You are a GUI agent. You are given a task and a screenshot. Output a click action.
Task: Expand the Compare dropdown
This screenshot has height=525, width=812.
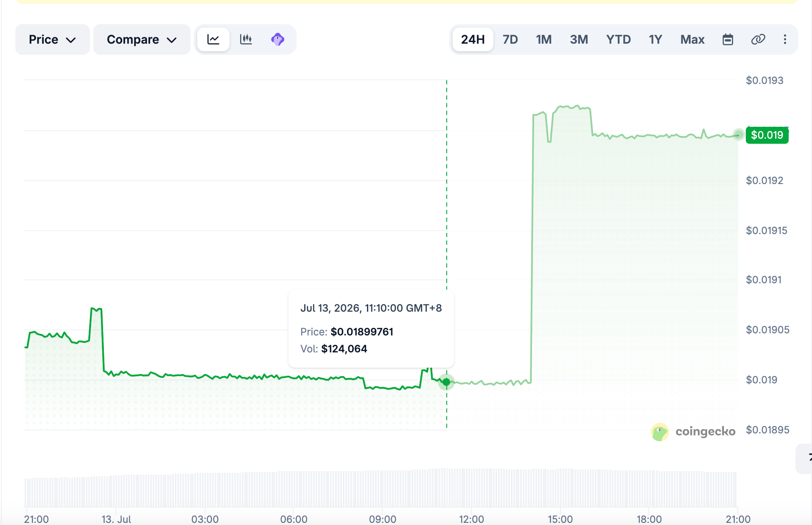(142, 39)
